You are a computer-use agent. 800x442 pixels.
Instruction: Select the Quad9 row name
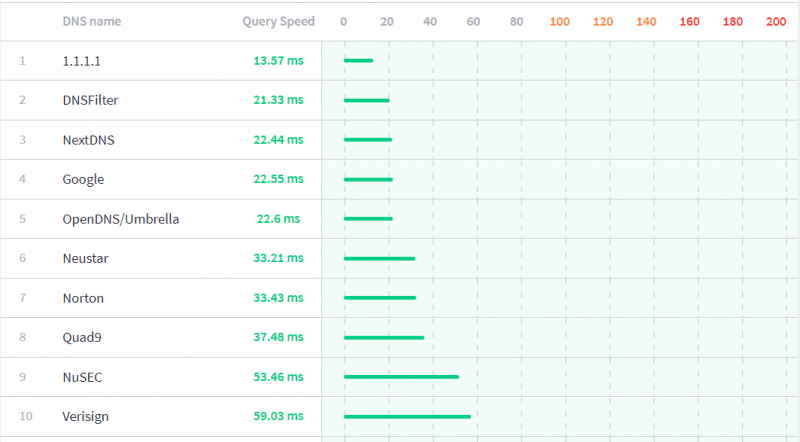(82, 337)
